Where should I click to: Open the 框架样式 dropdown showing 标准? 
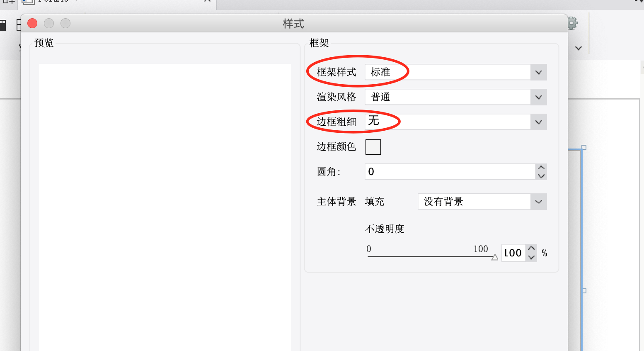click(456, 72)
